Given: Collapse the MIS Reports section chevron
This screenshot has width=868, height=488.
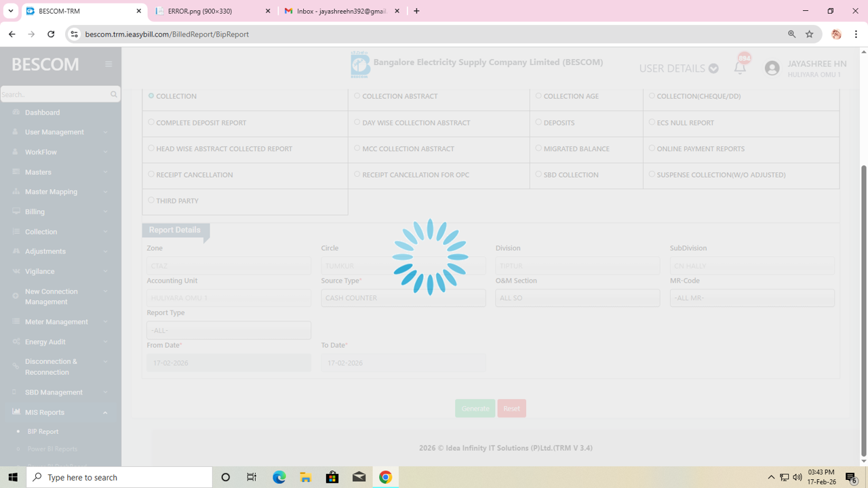Looking at the screenshot, I should pyautogui.click(x=106, y=413).
